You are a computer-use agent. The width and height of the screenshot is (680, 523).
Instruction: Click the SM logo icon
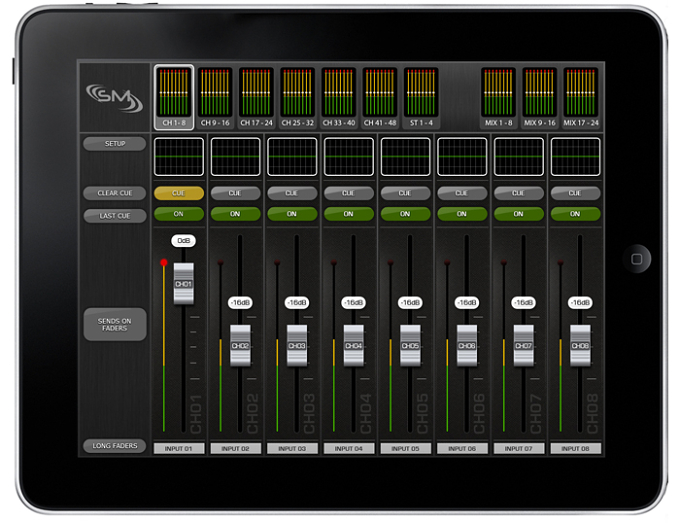[114, 98]
